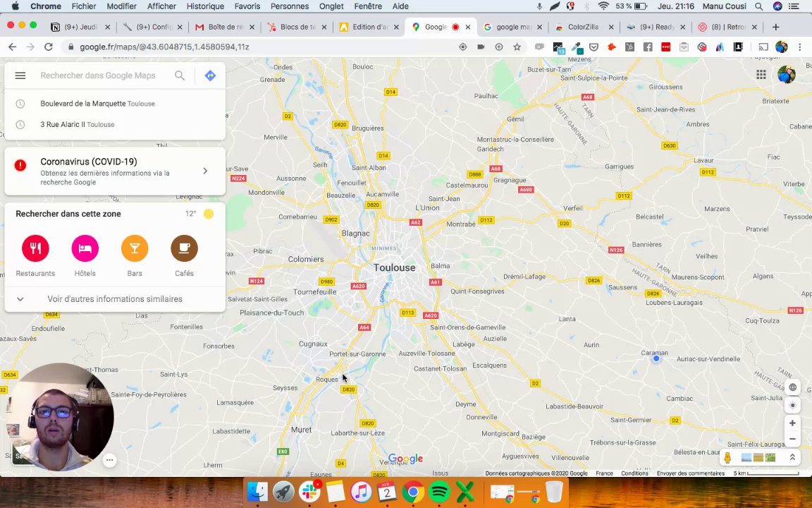Zoom in with the plus button
The image size is (812, 508).
point(792,423)
